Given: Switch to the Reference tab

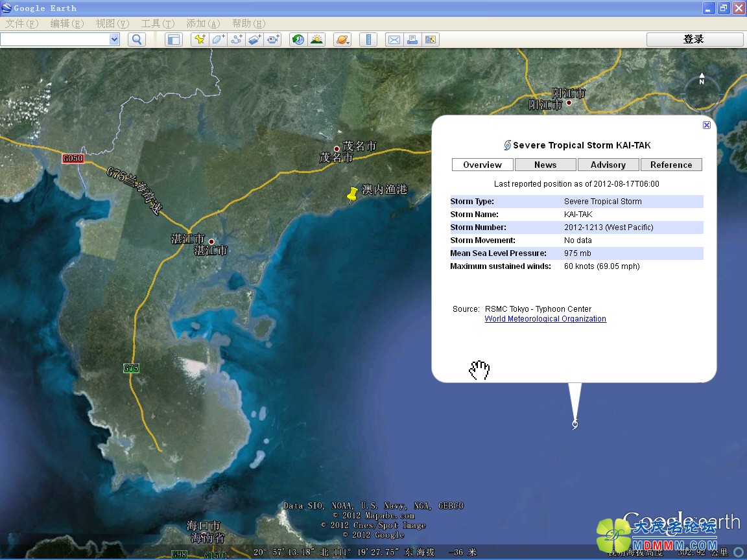Looking at the screenshot, I should (x=671, y=165).
